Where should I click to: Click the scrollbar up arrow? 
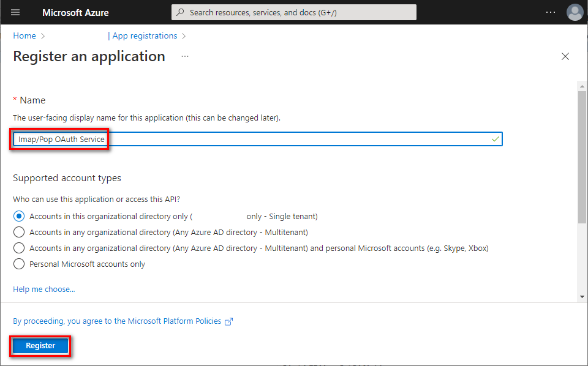[582, 86]
